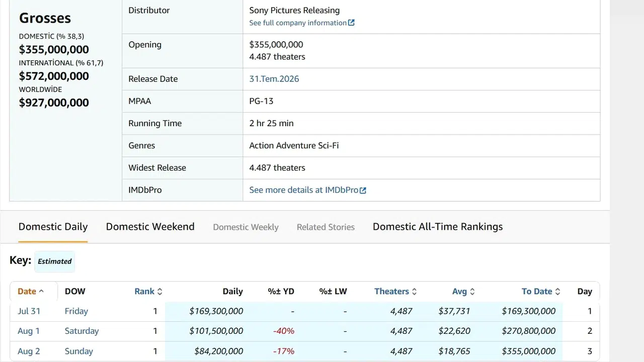Toggle Avg column sort arrows
This screenshot has height=362, width=644.
[x=472, y=292]
